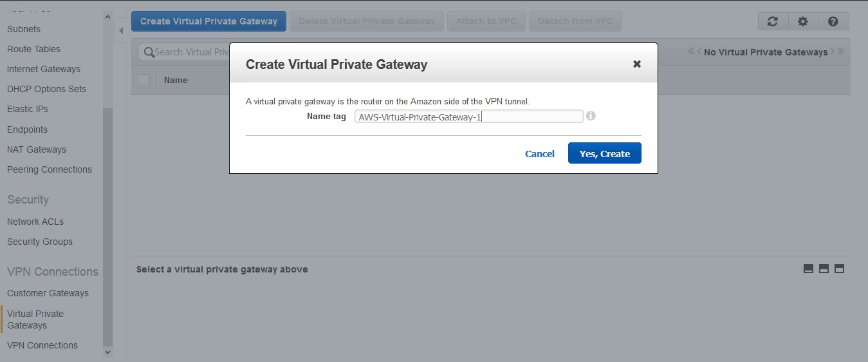Maximize the details pane layout icon
Viewport: 868px width, 362px height.
[839, 269]
